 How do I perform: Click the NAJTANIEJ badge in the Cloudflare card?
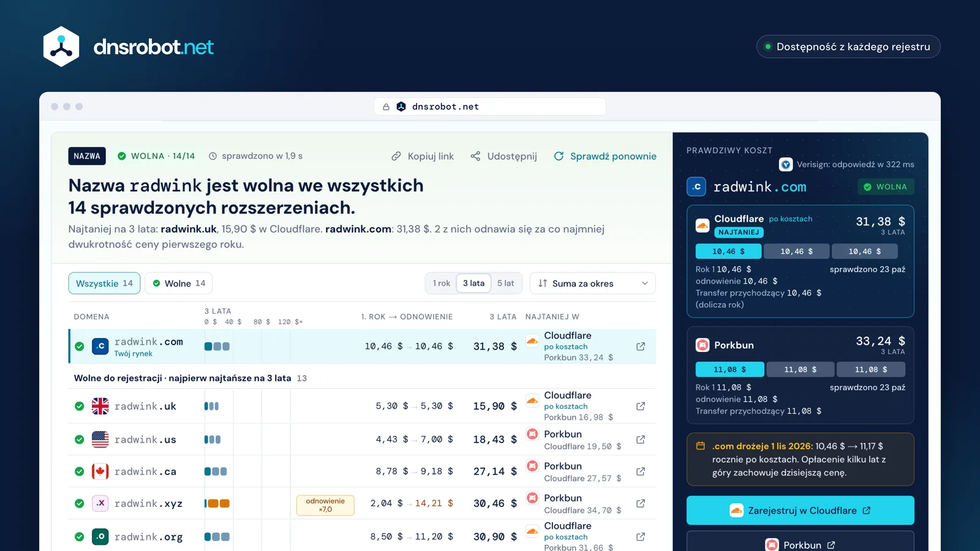(x=739, y=233)
